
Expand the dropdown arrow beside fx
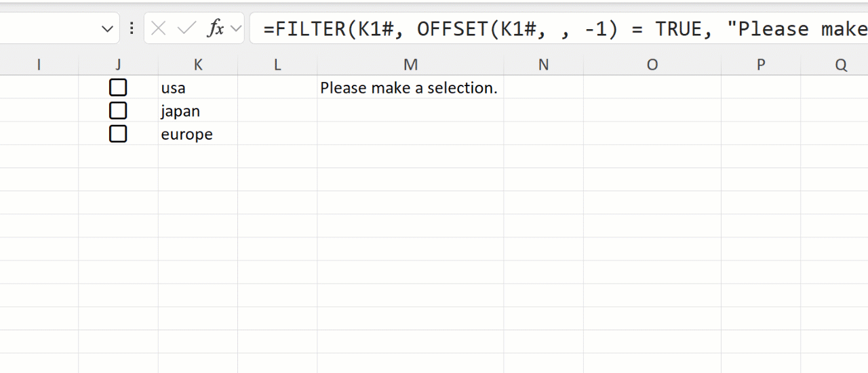[x=236, y=28]
